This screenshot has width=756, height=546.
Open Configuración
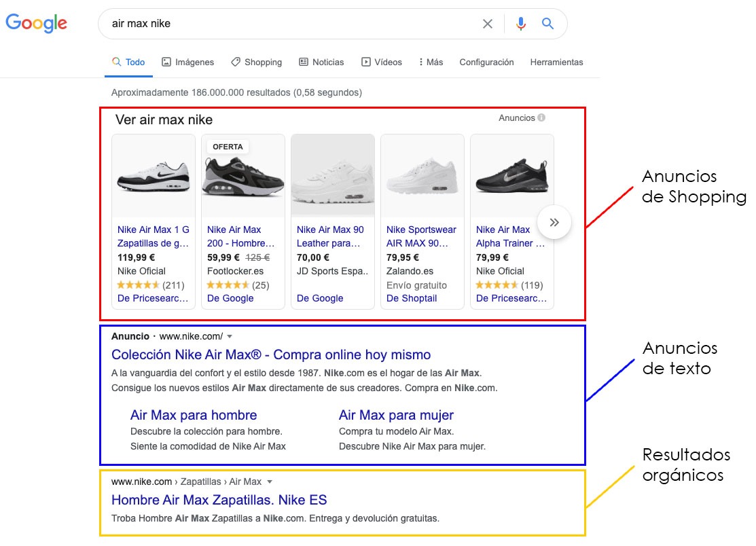(x=486, y=62)
